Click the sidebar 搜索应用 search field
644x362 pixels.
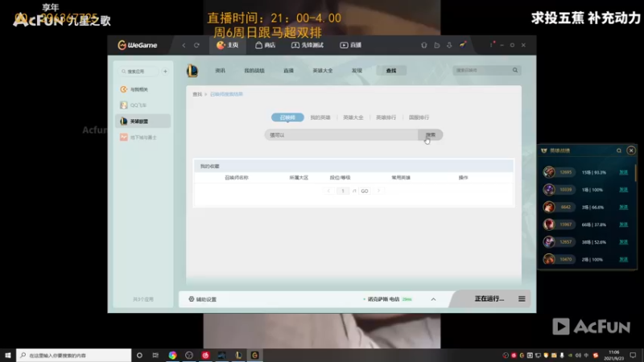(x=138, y=72)
